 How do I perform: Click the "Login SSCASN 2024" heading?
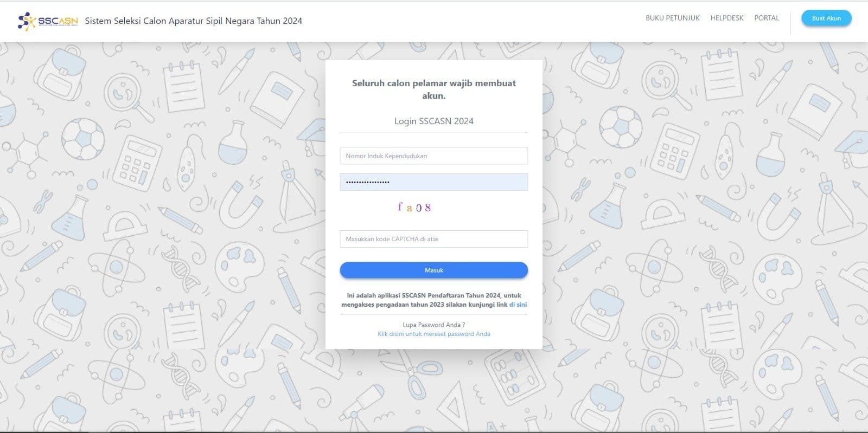pos(433,121)
